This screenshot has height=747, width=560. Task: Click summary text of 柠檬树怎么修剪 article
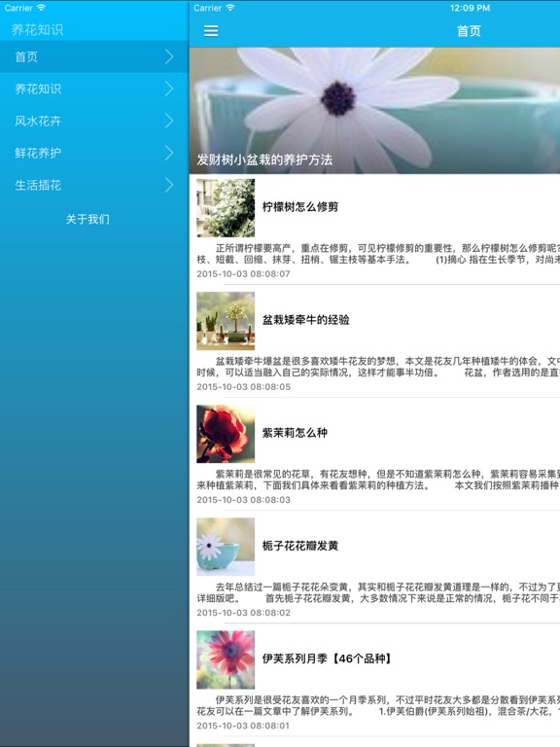(x=378, y=254)
